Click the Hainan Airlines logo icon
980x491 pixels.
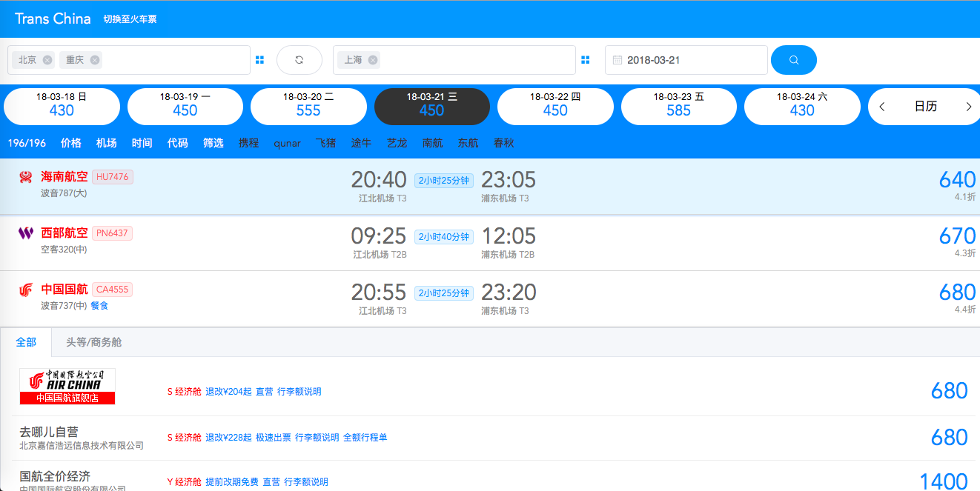pyautogui.click(x=26, y=177)
